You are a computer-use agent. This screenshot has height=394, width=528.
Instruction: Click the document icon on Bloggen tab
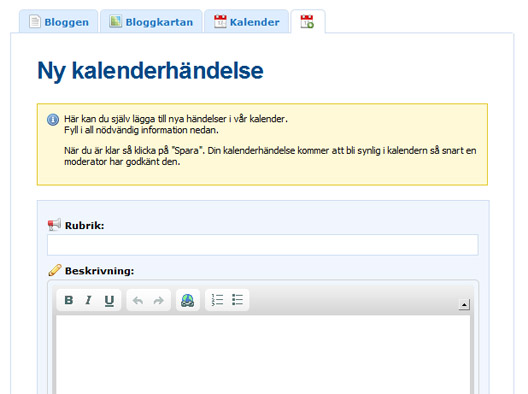pyautogui.click(x=35, y=22)
